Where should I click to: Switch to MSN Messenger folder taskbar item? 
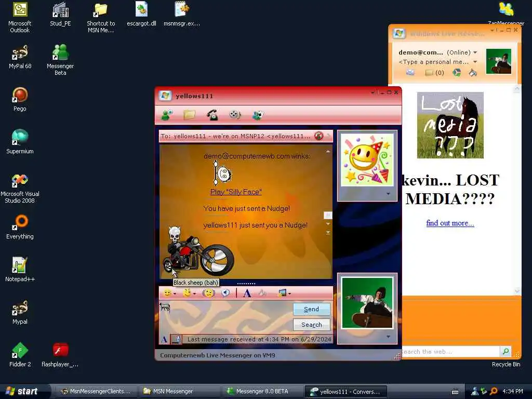[x=178, y=391]
